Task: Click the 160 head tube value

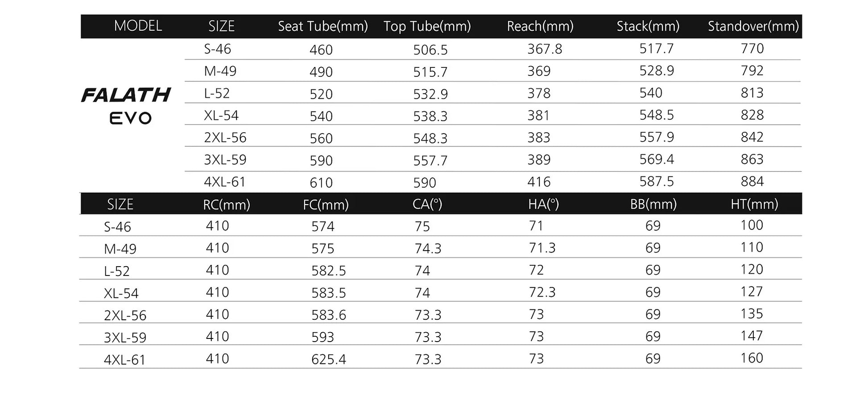Action: 752,358
